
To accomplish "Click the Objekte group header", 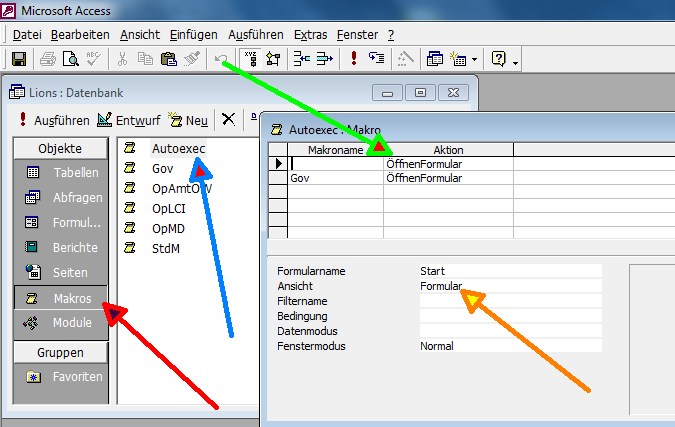I will click(60, 149).
